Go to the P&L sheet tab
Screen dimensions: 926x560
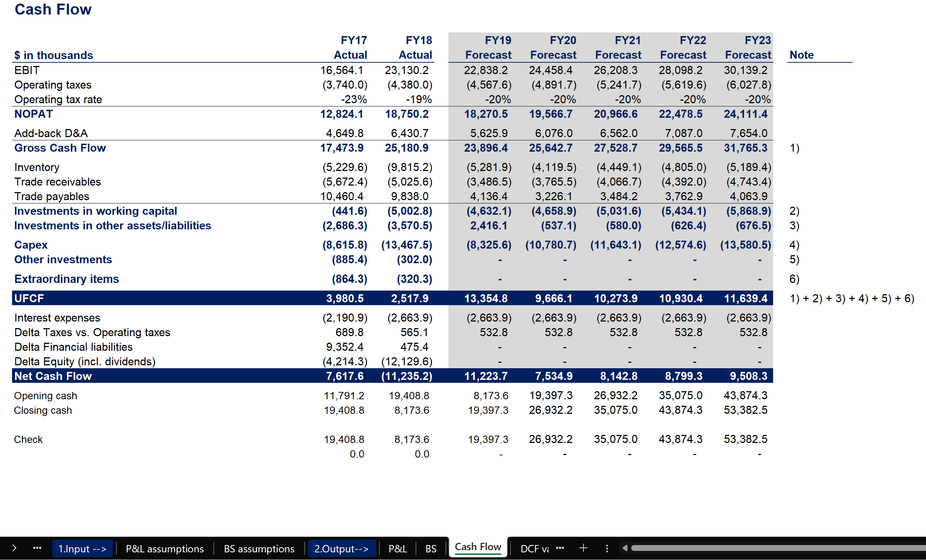click(398, 549)
